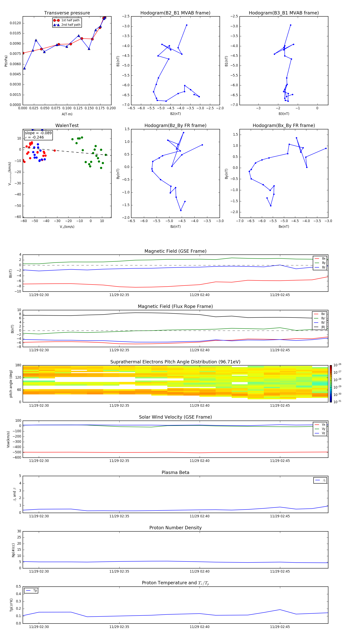Click the 'Bx(nT)' x-axis label
The image size is (351, 644).
click(x=284, y=227)
